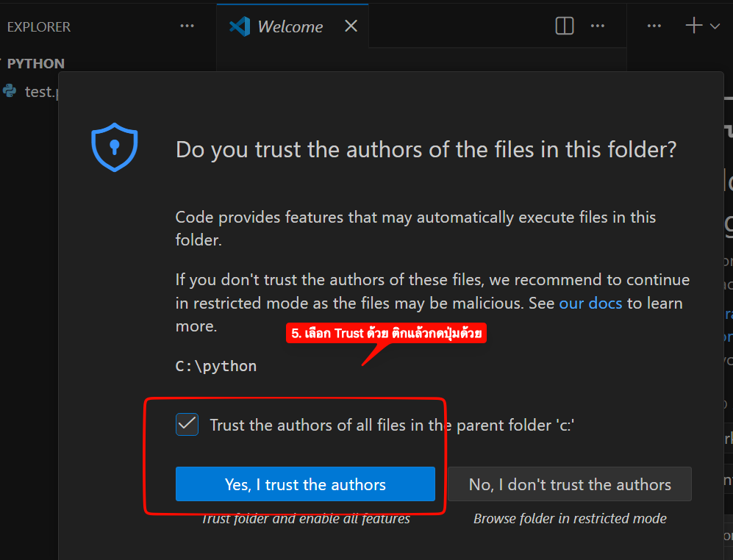This screenshot has height=560, width=733.
Task: Click the C:\python folder path text
Action: [216, 366]
